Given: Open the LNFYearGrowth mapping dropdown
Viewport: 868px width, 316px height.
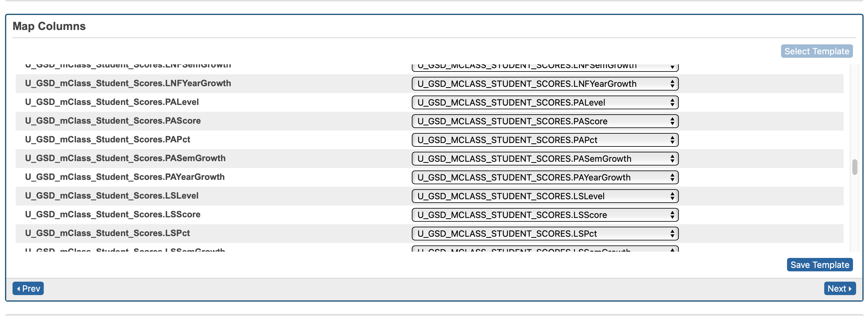Looking at the screenshot, I should pos(544,84).
